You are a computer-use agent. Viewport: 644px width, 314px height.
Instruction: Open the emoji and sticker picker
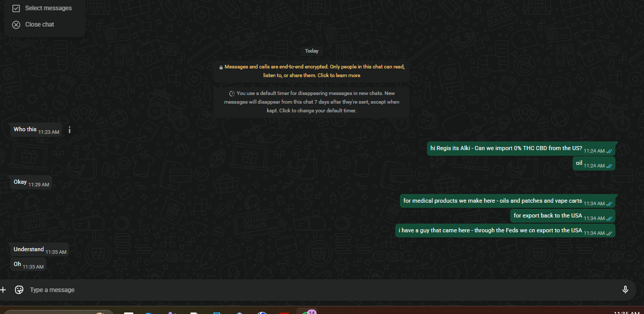[x=19, y=289]
